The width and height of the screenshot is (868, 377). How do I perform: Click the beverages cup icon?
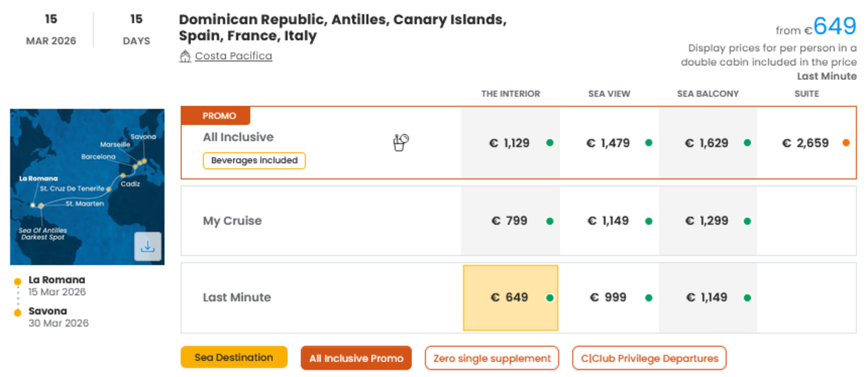(401, 142)
